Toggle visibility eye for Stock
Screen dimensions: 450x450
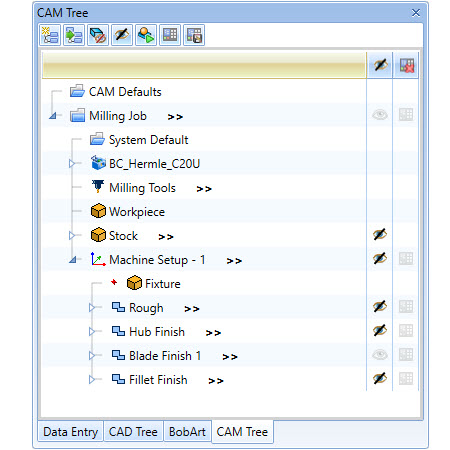pyautogui.click(x=380, y=235)
